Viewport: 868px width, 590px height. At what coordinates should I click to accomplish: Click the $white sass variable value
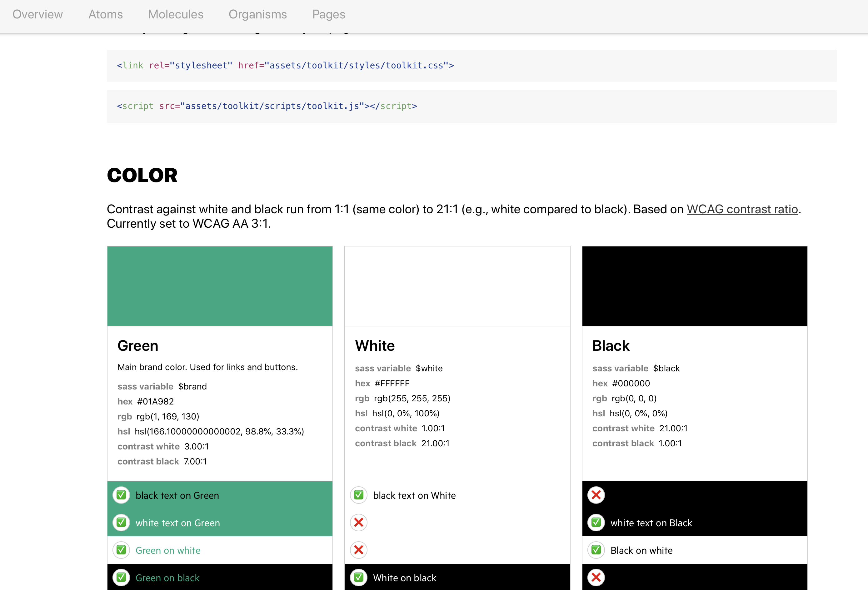point(429,369)
